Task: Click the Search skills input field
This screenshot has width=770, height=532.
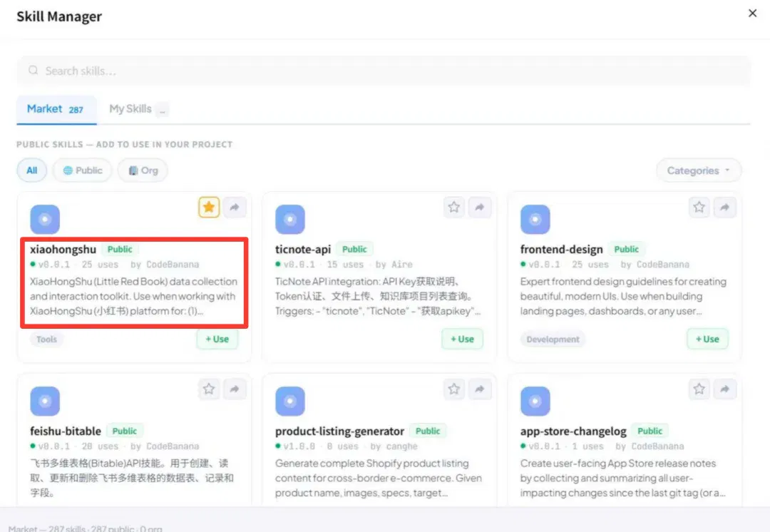Action: click(384, 71)
